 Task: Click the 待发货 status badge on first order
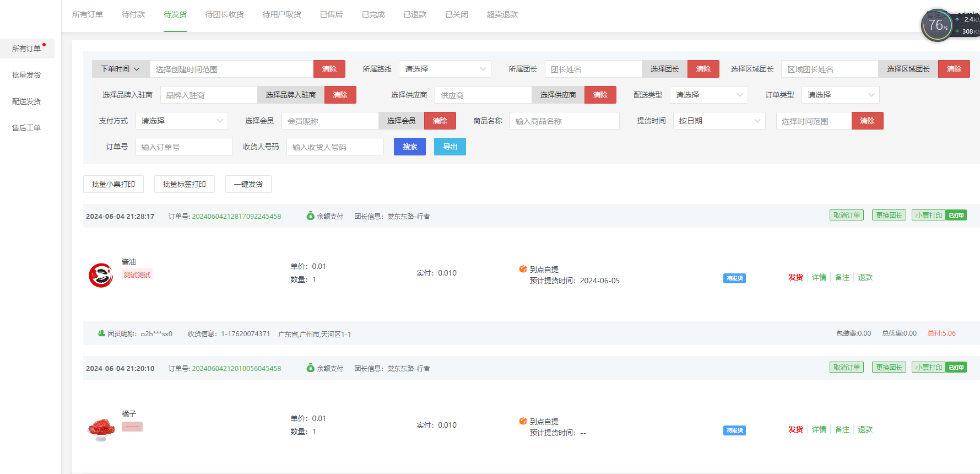pos(734,278)
